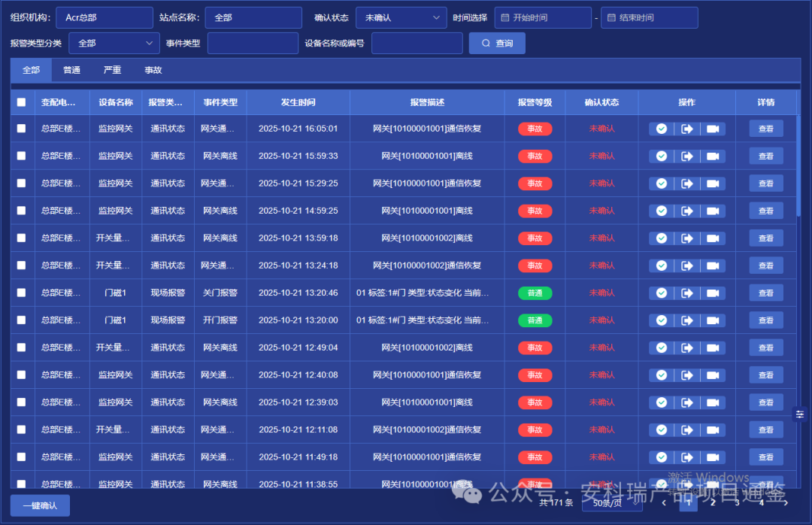The height and width of the screenshot is (525, 812).
Task: Click the 设备名称或编号 input field
Action: pyautogui.click(x=417, y=44)
